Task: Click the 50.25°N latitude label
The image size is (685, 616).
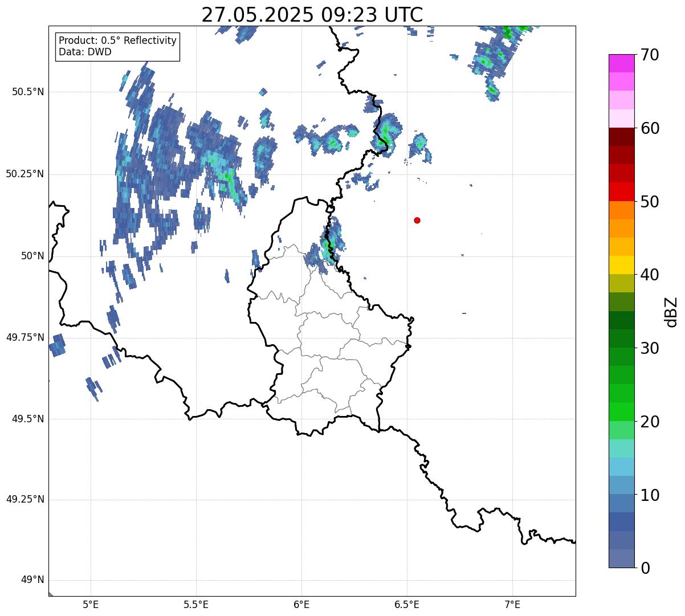Action: pyautogui.click(x=25, y=174)
